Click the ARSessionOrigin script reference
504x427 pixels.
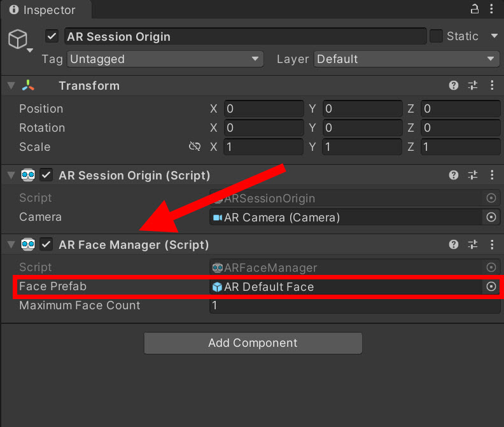346,198
